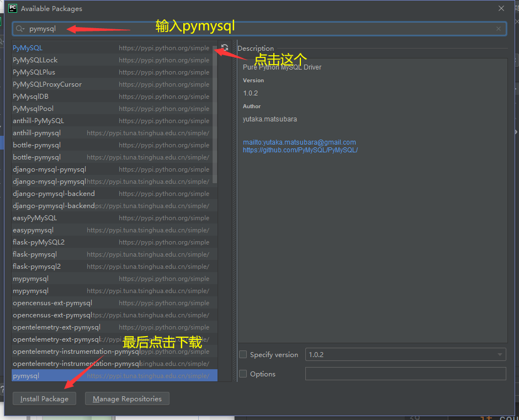Enable the Specify version checkbox
Screen dimensions: 519x420
click(x=243, y=354)
